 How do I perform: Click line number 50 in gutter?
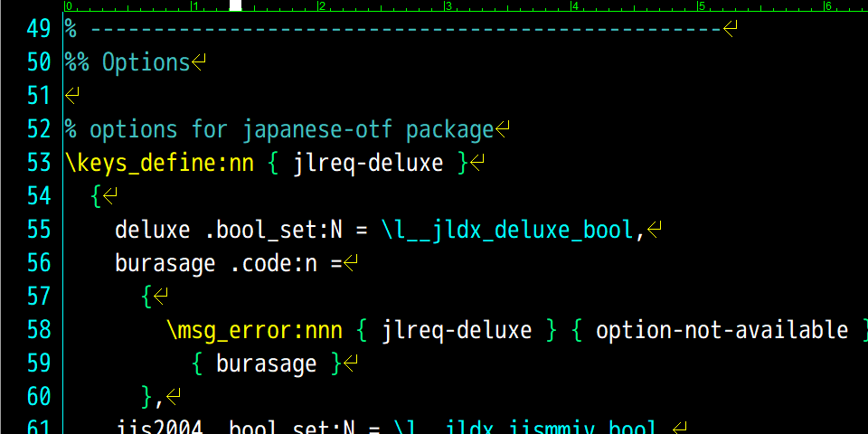(39, 62)
